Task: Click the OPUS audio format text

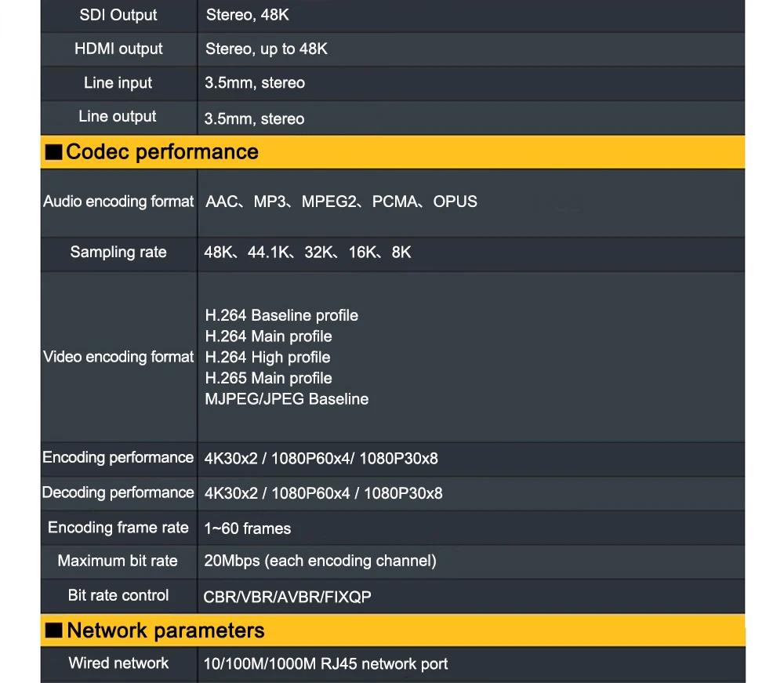Action: (x=455, y=202)
